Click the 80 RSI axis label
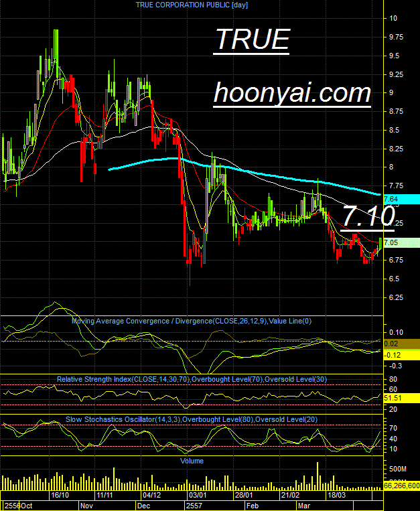This screenshot has width=420, height=511. 393,379
